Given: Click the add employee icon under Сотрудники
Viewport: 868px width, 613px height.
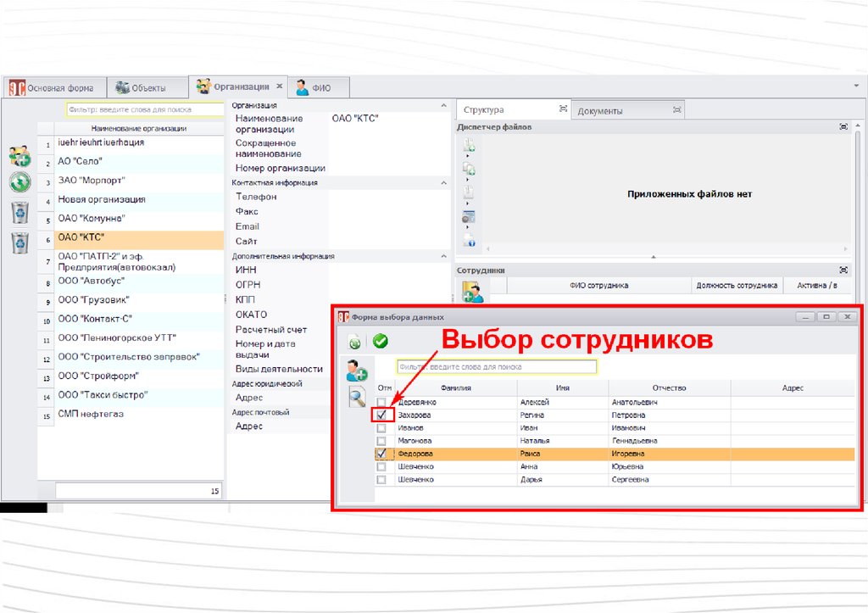Looking at the screenshot, I should point(472,293).
